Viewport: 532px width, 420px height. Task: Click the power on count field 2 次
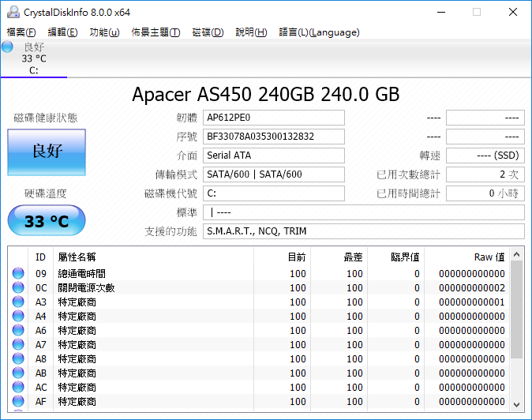(485, 174)
